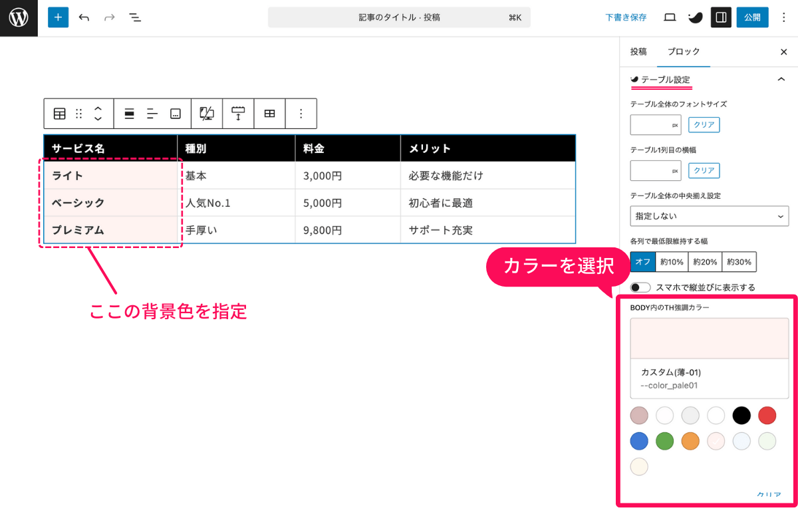Image resolution: width=798 pixels, height=532 pixels.
Task: Collapse the テーブル設定 panel chevron
Action: [x=781, y=78]
